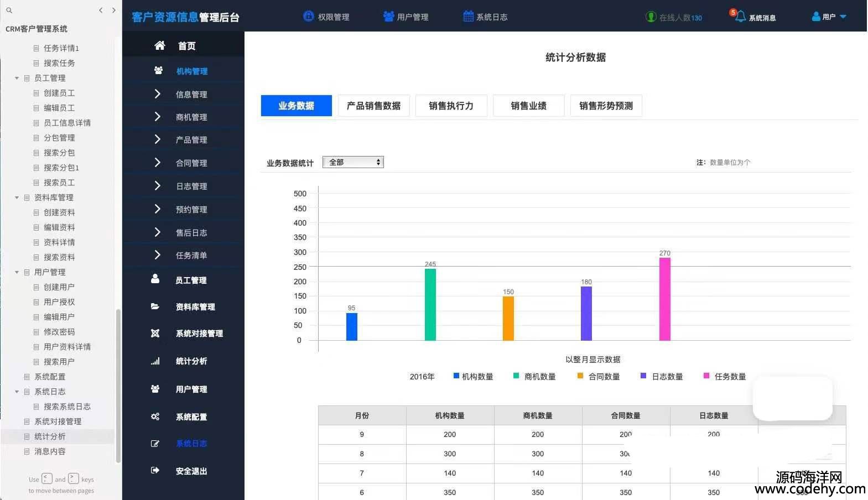Screen dimensions: 868x500
Task: Click the 系统日志 calendar icon in header
Action: click(468, 16)
